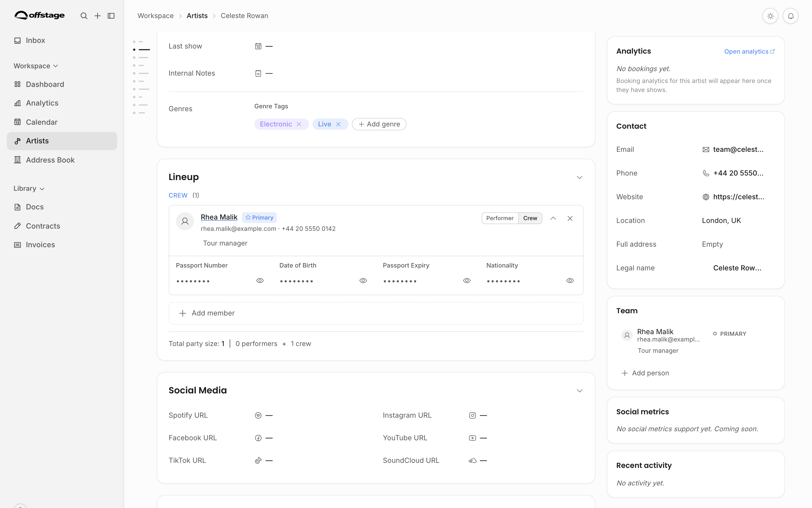Open Analytics in sidebar
This screenshot has width=812, height=508.
tap(62, 103)
